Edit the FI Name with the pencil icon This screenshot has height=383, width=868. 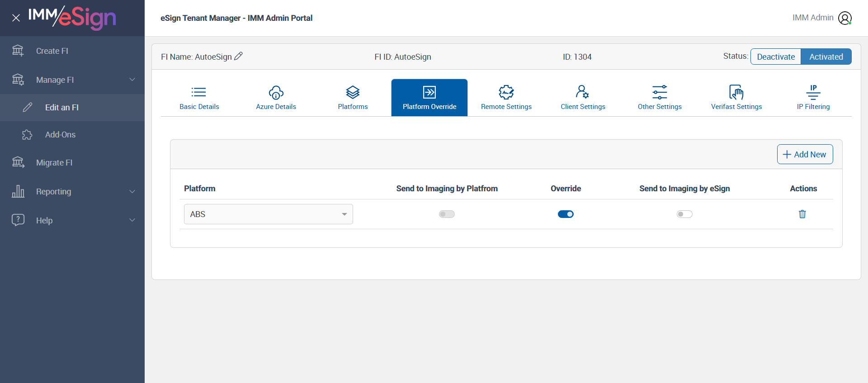tap(239, 56)
